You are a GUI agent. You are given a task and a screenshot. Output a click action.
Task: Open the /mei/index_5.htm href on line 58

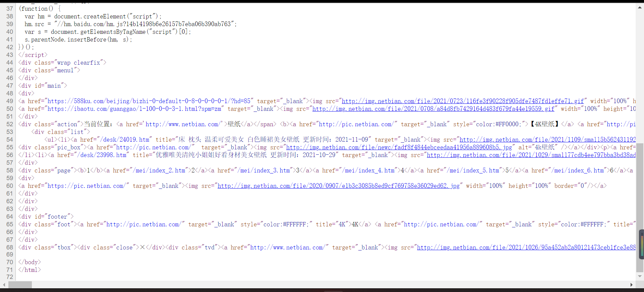point(473,170)
